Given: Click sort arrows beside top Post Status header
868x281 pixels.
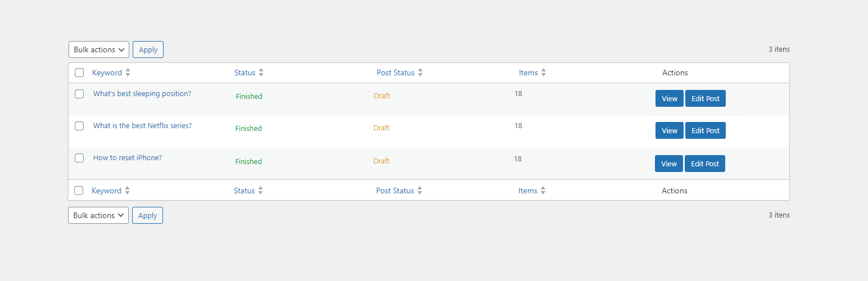Looking at the screenshot, I should [420, 72].
